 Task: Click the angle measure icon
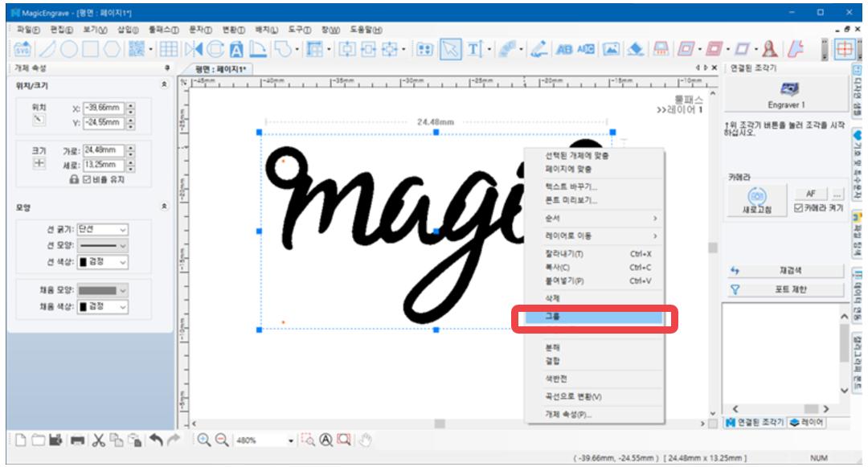point(257,49)
